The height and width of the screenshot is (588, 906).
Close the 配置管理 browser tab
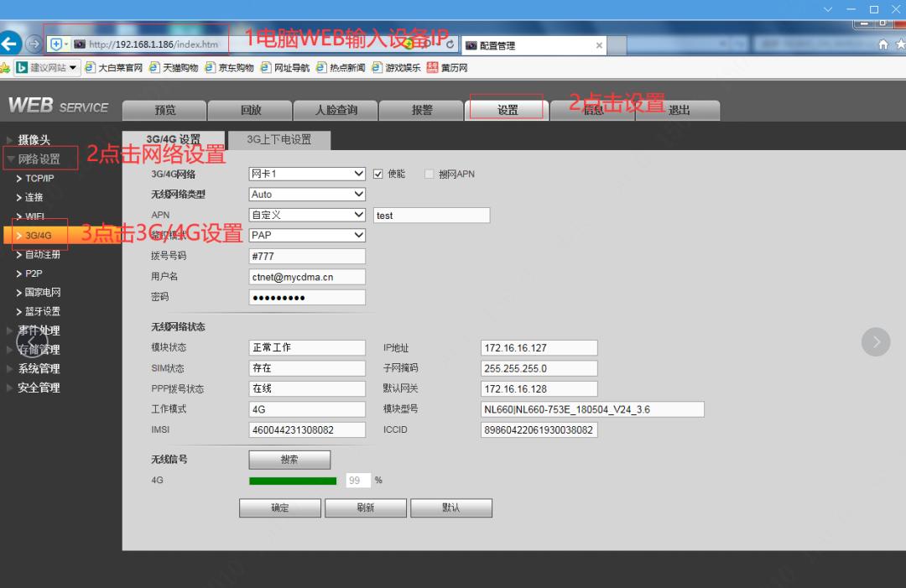(599, 45)
